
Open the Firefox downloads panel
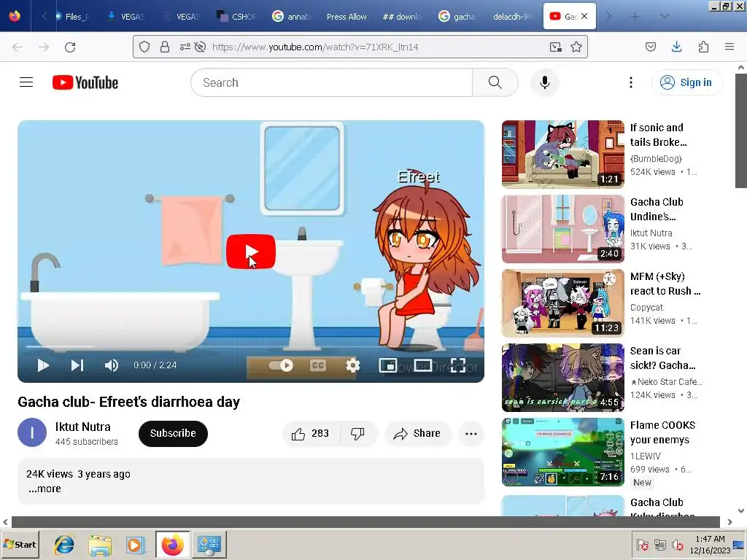(x=676, y=47)
